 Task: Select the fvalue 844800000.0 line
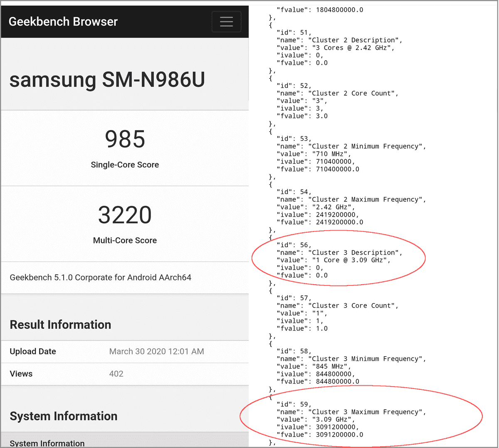pos(318,382)
